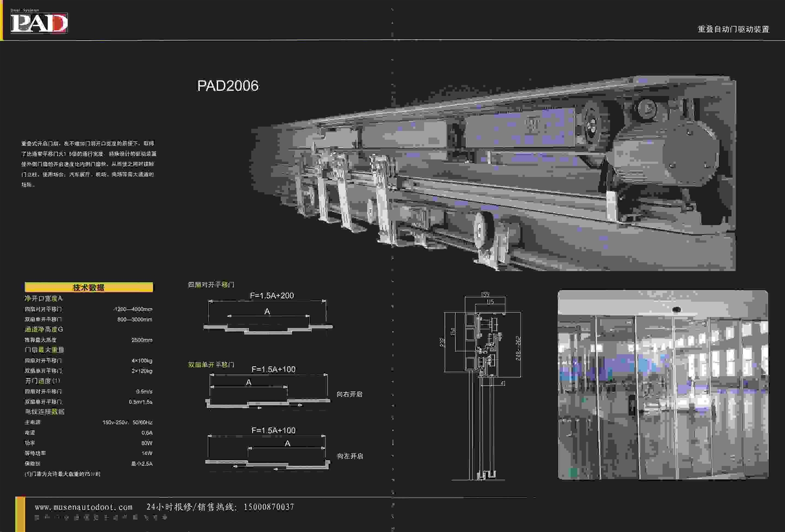Image resolution: width=785 pixels, height=532 pixels.
Task: Click the cross-section dimension drawing
Action: point(482,386)
